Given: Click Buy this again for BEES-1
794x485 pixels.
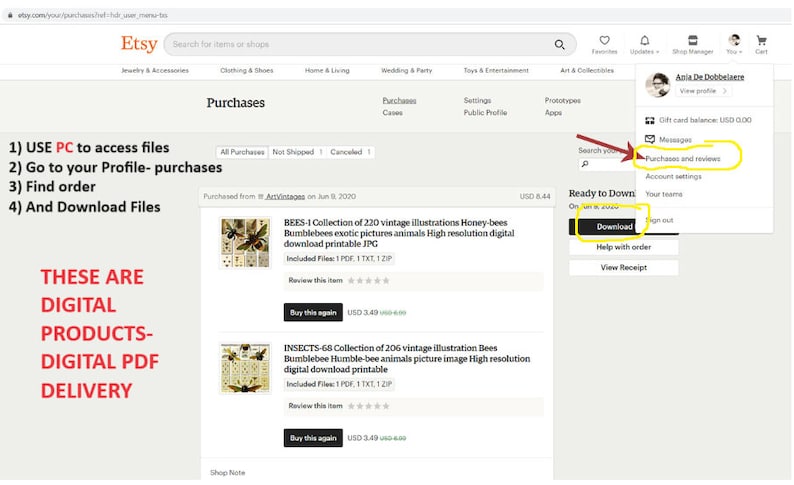Looking at the screenshot, I should (x=313, y=312).
